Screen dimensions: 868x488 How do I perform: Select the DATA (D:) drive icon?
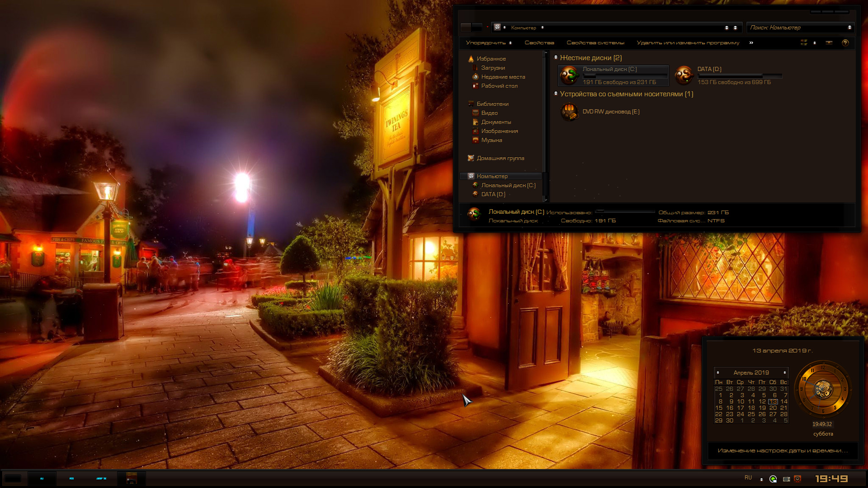pos(684,75)
